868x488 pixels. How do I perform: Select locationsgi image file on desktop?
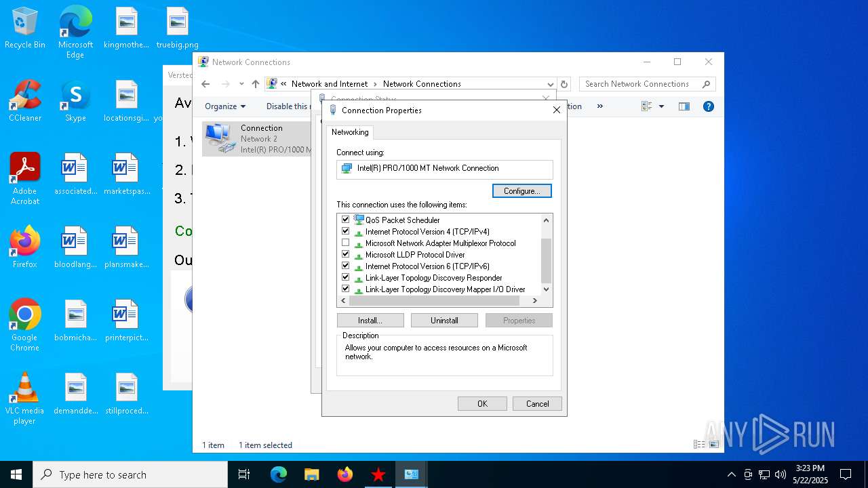(x=126, y=102)
